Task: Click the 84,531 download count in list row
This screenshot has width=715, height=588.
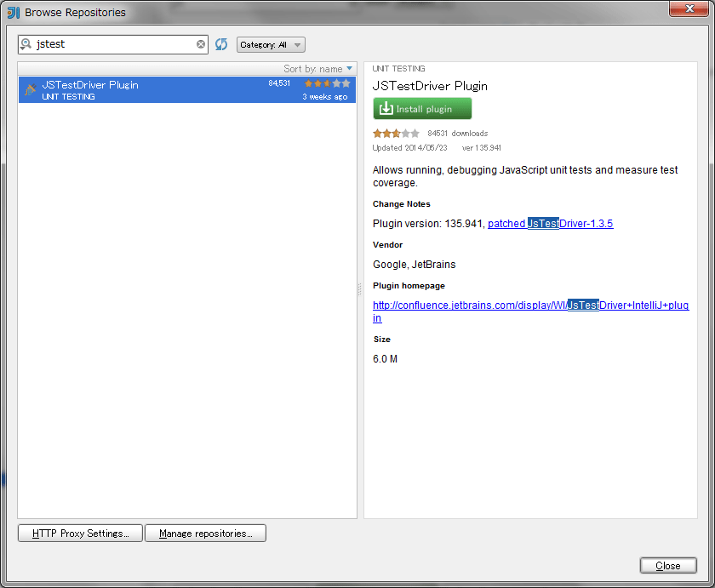Action: click(x=279, y=83)
